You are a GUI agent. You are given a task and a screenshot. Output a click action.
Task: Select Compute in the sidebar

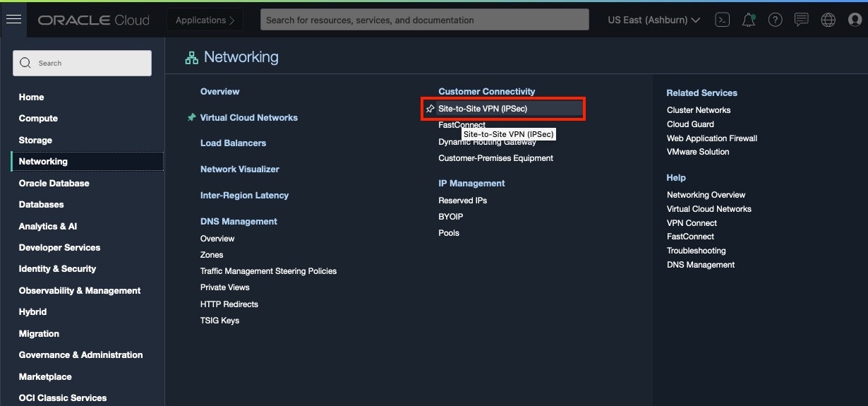[38, 119]
